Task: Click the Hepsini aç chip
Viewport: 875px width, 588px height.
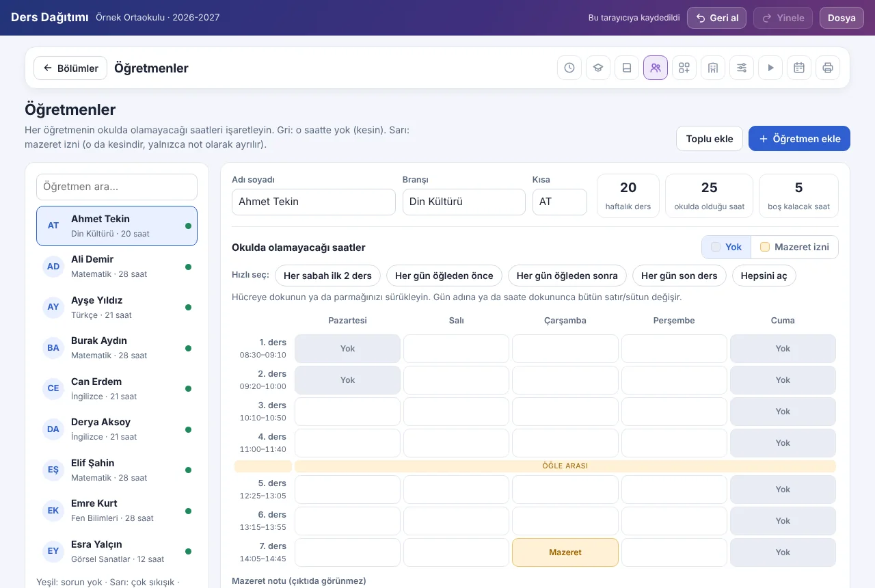Action: point(764,276)
